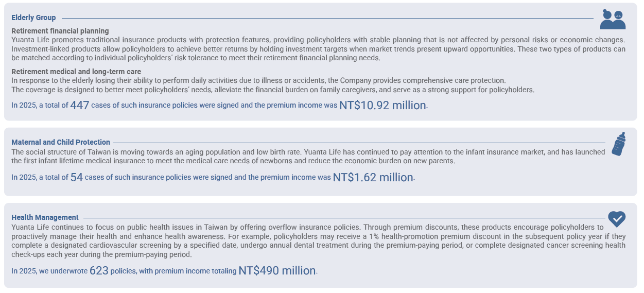Click the Yuanta Life traditional insurance paragraph
The height and width of the screenshot is (293, 644).
318,49
